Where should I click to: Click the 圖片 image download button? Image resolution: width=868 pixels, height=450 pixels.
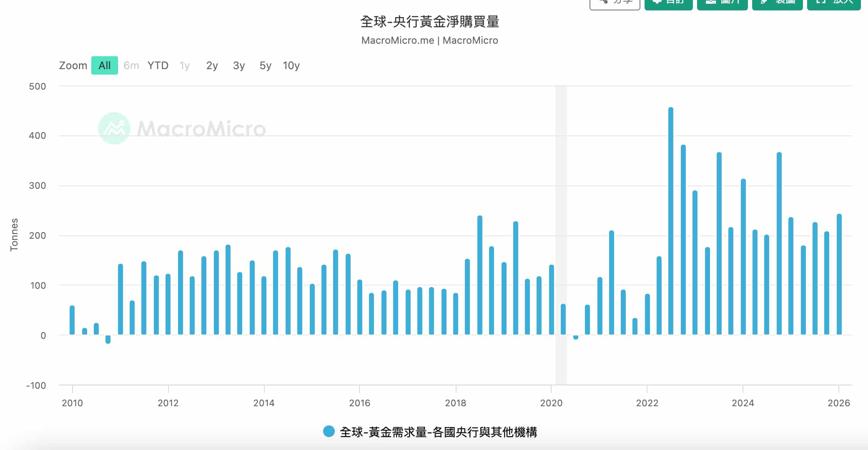coord(722,3)
